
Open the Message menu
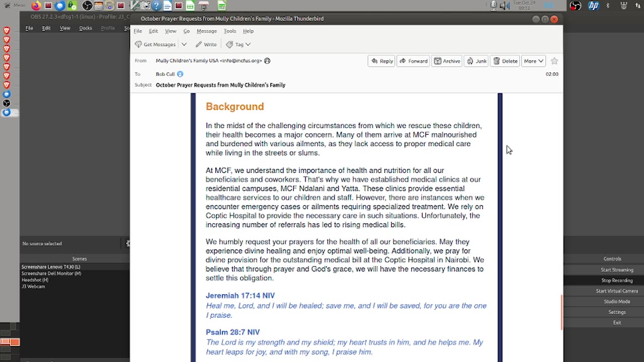207,31
